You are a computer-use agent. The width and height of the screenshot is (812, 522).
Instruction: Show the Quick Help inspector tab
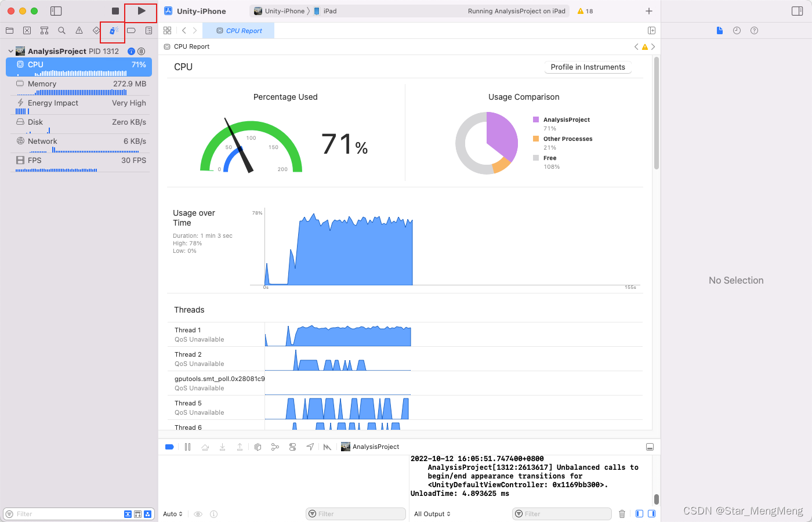[754, 31]
